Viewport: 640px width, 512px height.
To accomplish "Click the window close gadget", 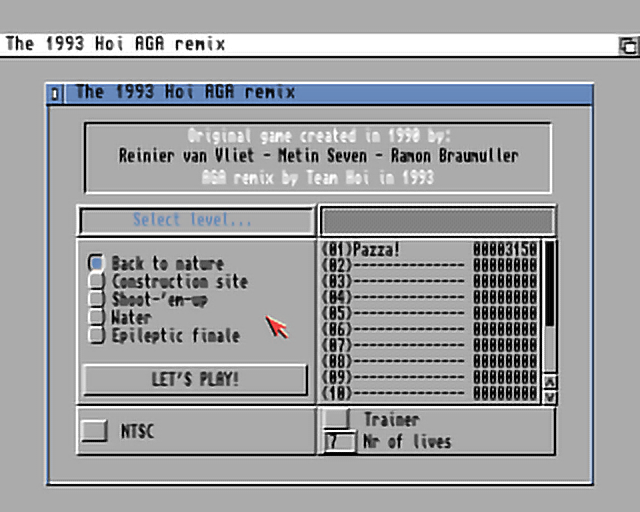I will click(55, 94).
